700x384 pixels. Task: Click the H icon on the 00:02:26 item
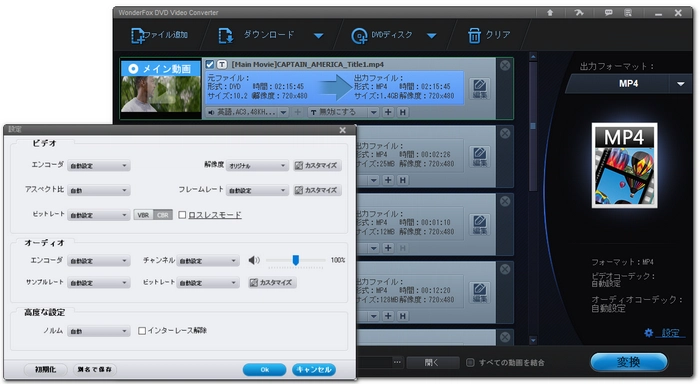pyautogui.click(x=403, y=180)
